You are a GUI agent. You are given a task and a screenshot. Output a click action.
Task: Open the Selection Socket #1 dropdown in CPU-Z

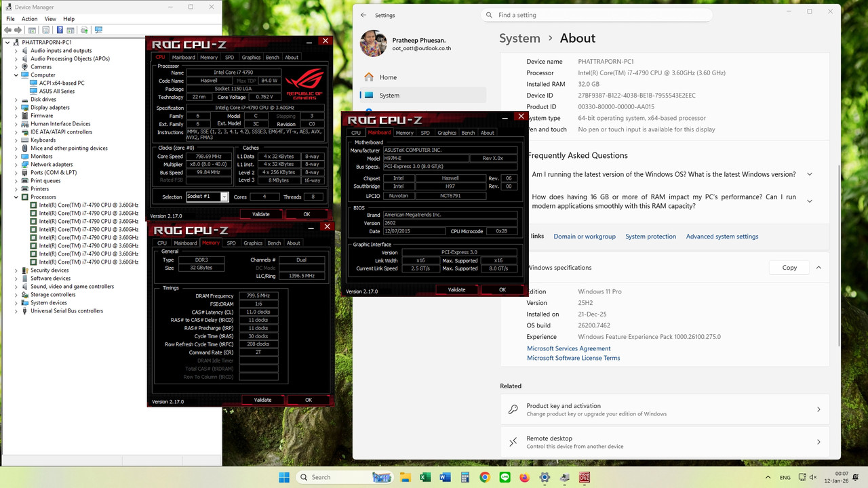pos(224,197)
